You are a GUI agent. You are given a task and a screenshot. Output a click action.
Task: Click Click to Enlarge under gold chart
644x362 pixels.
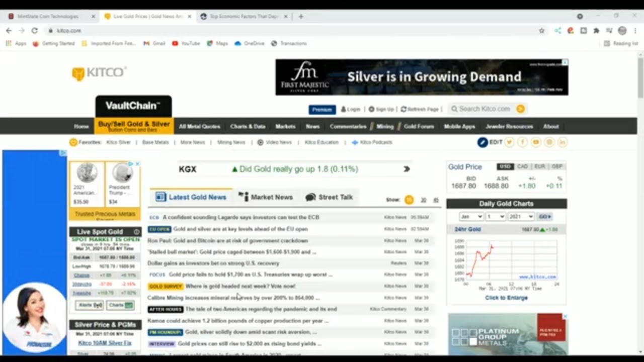[506, 298]
